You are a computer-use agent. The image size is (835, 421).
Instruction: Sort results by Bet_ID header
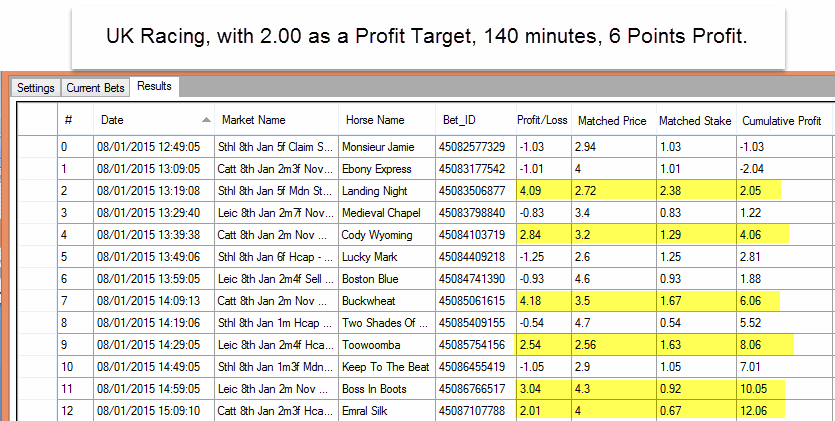pos(461,120)
